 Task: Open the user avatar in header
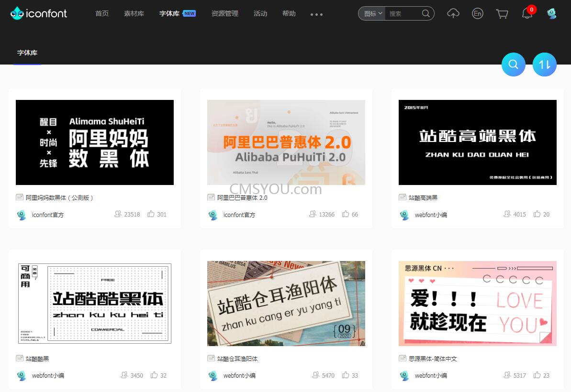[x=552, y=13]
